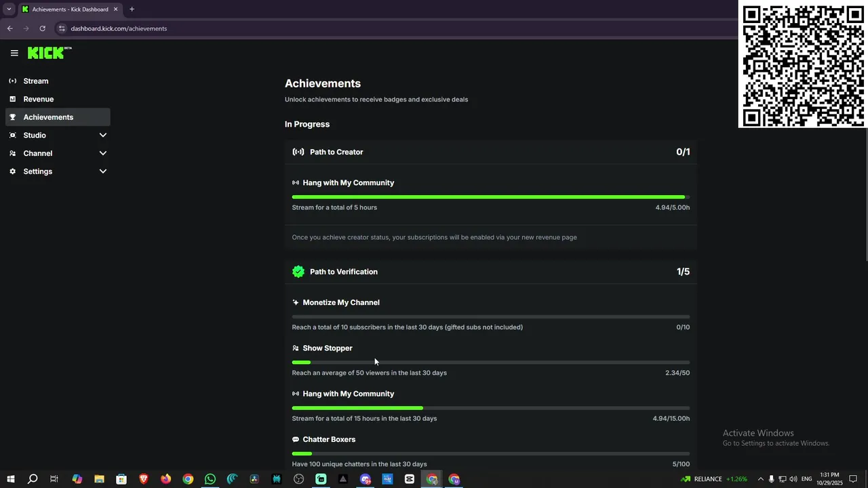The height and width of the screenshot is (488, 868).
Task: Click the 5-hour stream progress bar
Action: click(x=491, y=197)
